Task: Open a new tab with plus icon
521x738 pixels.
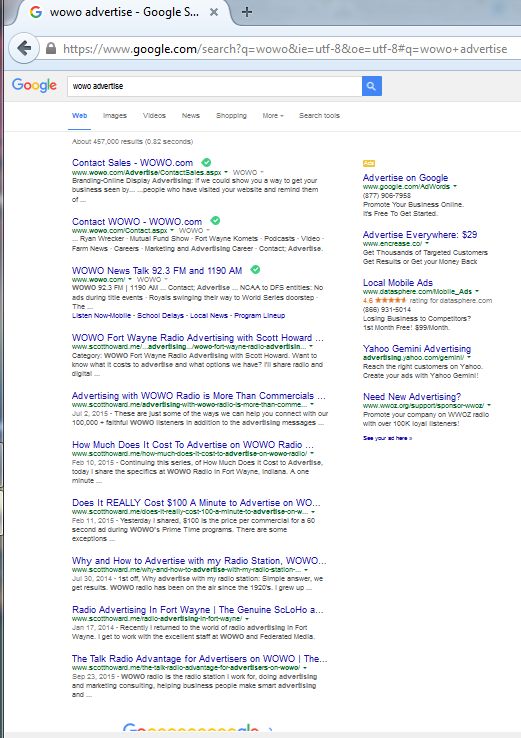Action: (x=247, y=12)
